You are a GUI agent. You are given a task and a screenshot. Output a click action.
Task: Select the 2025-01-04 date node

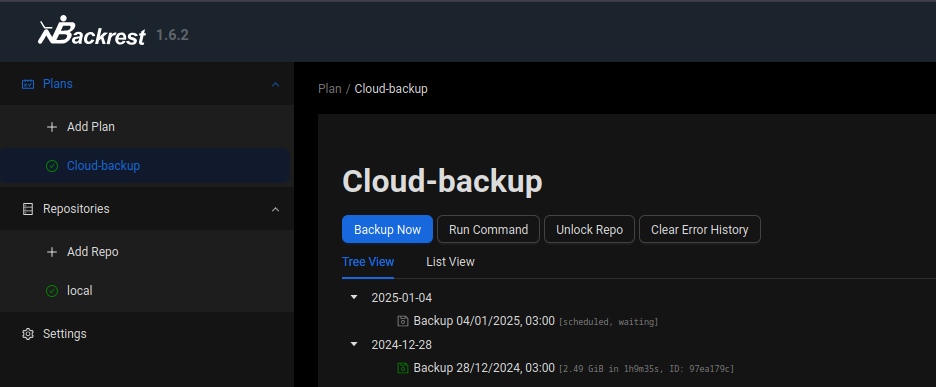401,297
